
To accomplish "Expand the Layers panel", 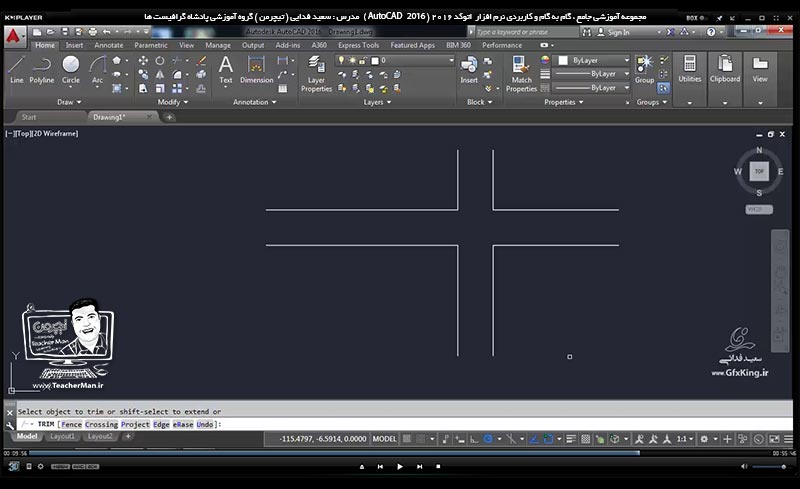I will [x=377, y=102].
